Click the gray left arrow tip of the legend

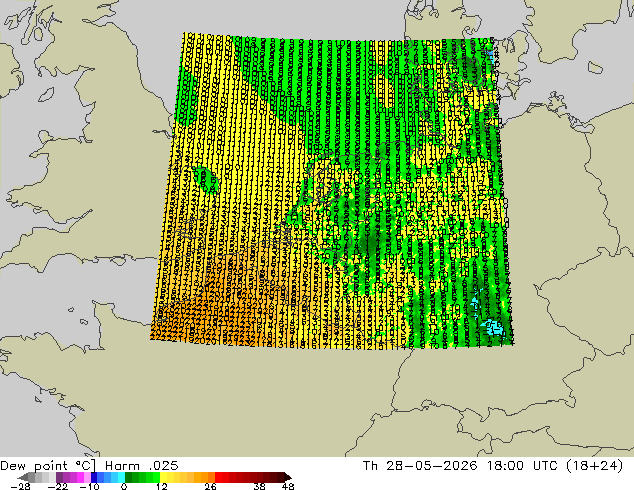click(23, 477)
